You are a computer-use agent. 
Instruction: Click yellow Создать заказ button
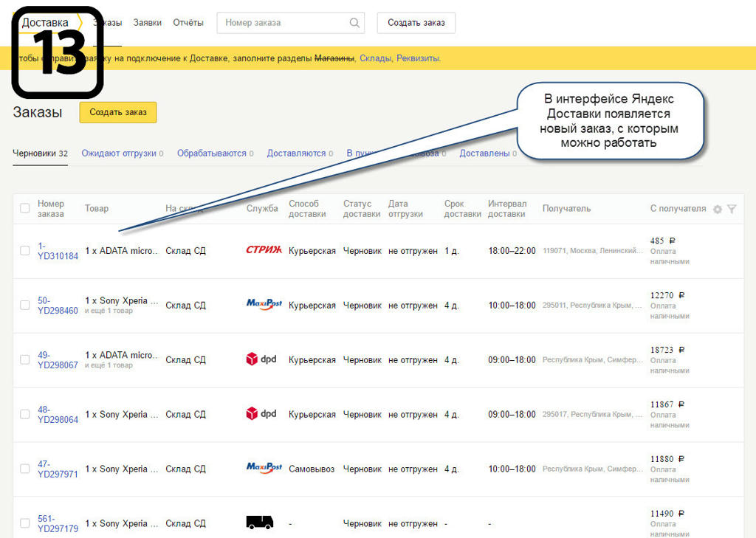pyautogui.click(x=118, y=112)
